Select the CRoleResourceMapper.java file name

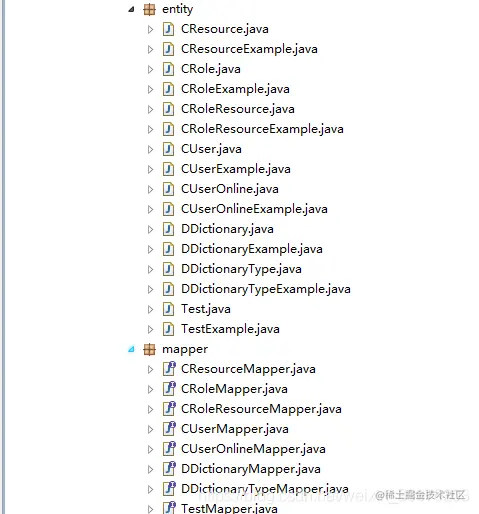[261, 409]
